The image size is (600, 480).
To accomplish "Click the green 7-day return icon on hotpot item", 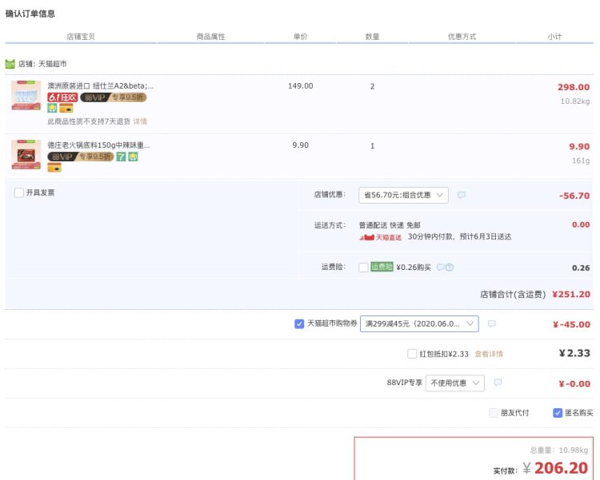I will (x=121, y=157).
